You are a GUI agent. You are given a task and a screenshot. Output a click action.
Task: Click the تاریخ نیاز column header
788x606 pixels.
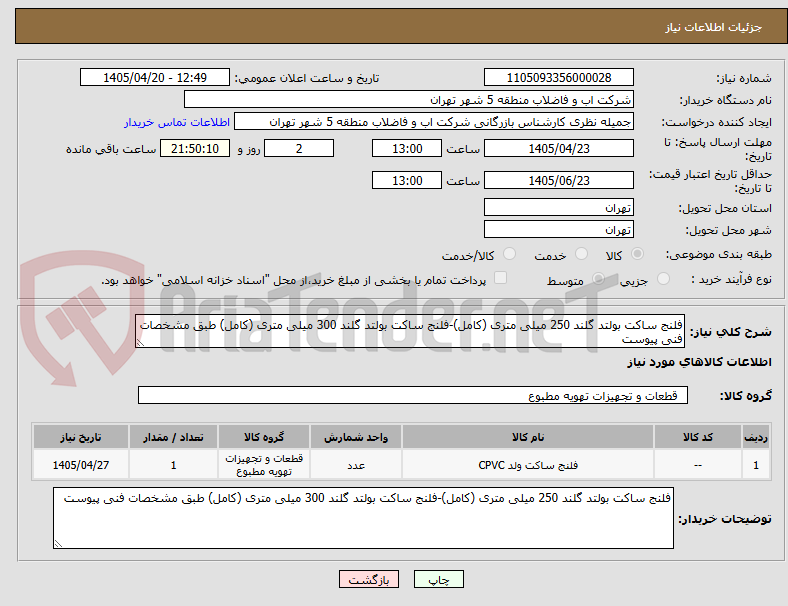tap(81, 437)
